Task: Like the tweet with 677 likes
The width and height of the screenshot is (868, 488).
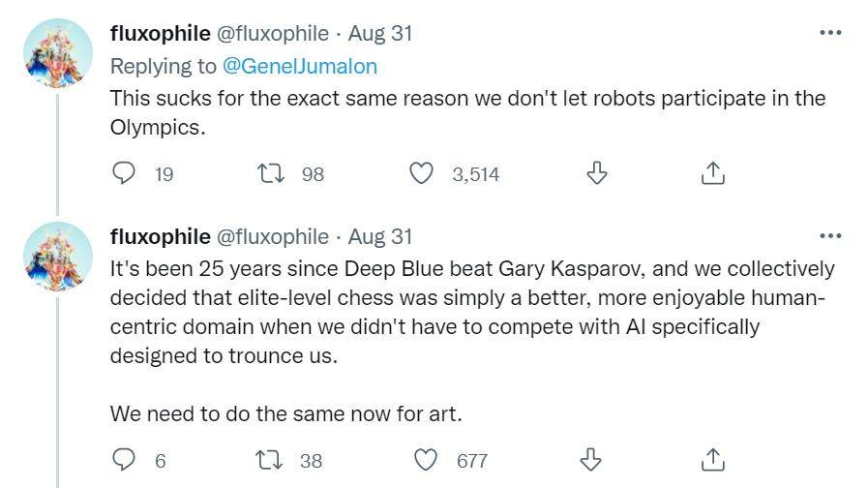Action: 426,460
